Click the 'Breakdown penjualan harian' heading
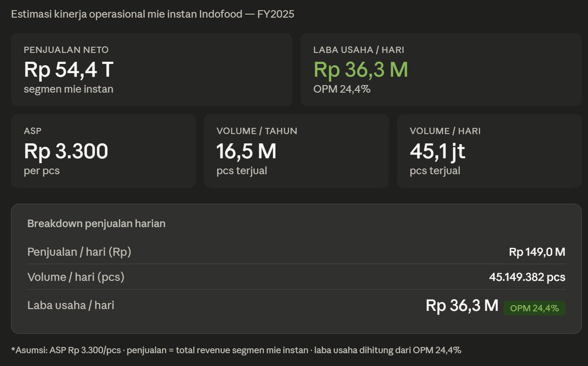Image resolution: width=588 pixels, height=366 pixels. (97, 224)
